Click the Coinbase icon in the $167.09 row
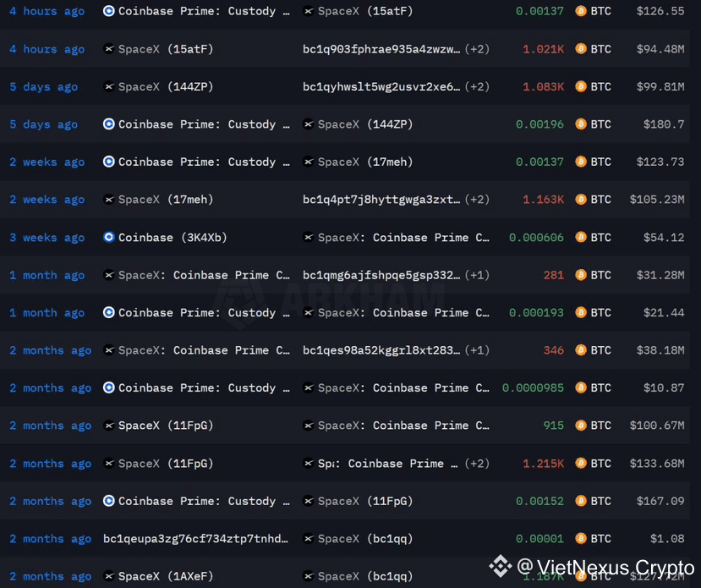This screenshot has width=701, height=588. [108, 501]
